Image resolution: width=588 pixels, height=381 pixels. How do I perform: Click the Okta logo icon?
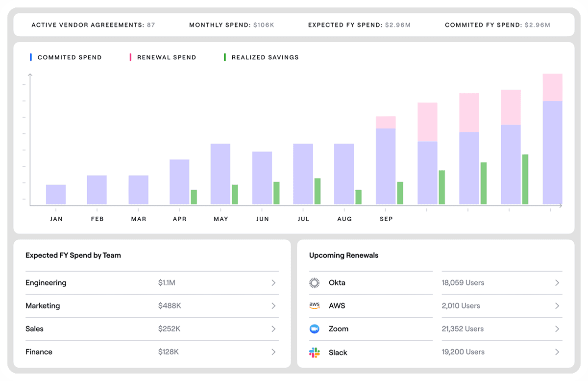[315, 283]
